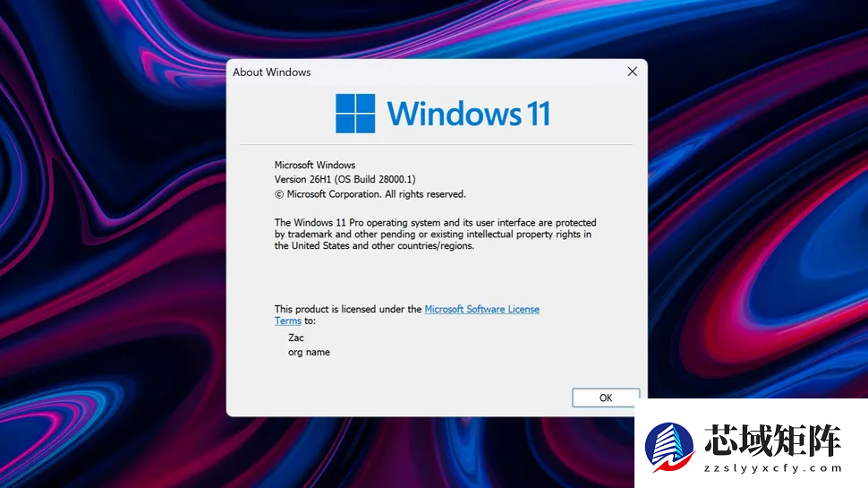
Task: Click the 'Microsoft Windows' text line
Action: pos(315,165)
